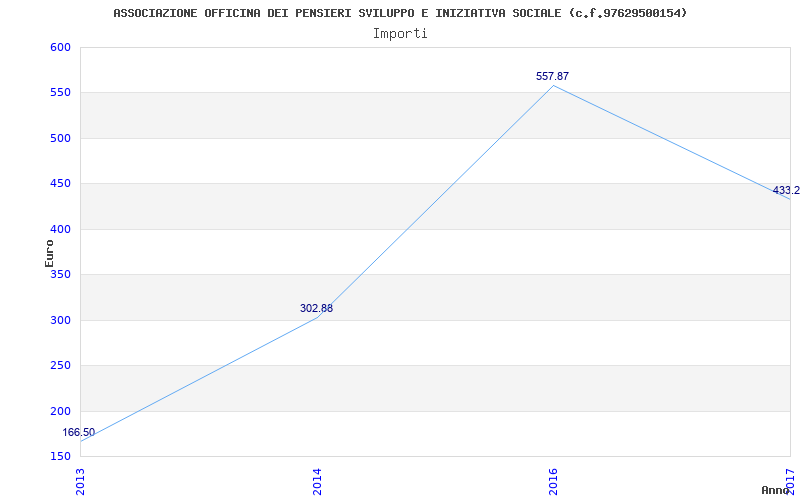Click the 400 y-axis tick label
Screen dimensions: 800x500
click(60, 230)
